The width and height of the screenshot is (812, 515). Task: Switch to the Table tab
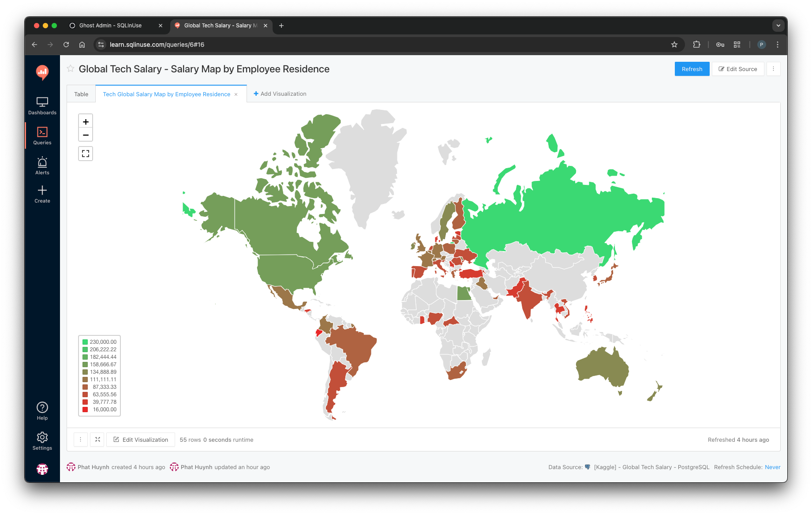81,94
